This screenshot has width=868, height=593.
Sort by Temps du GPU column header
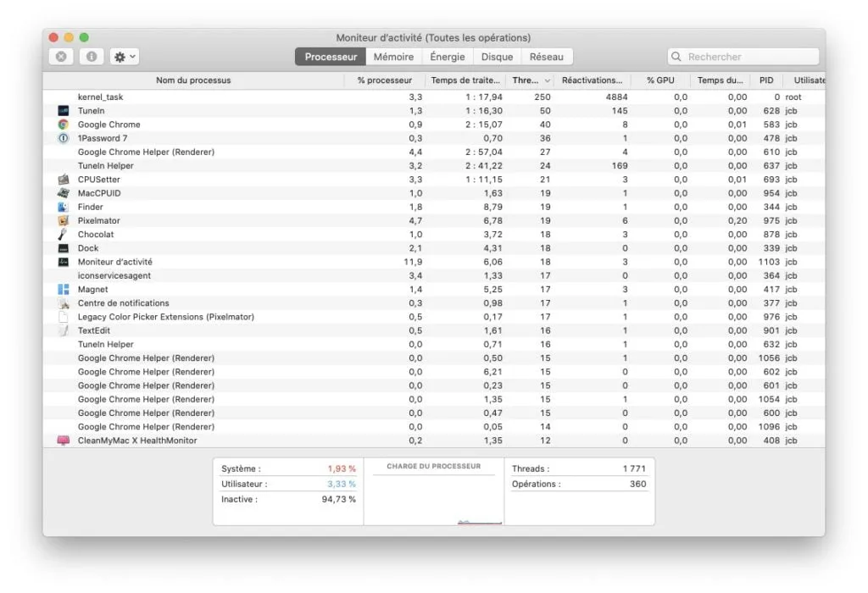tap(720, 80)
